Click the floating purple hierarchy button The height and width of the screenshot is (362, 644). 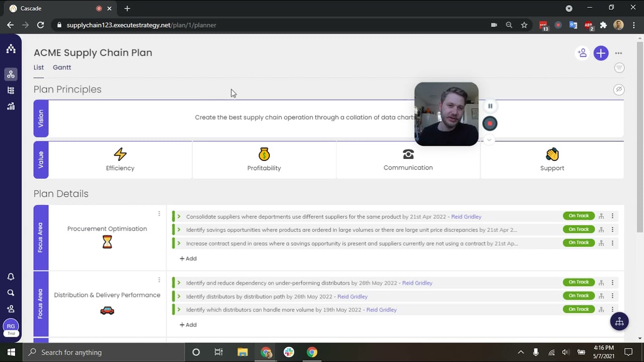pos(619,322)
